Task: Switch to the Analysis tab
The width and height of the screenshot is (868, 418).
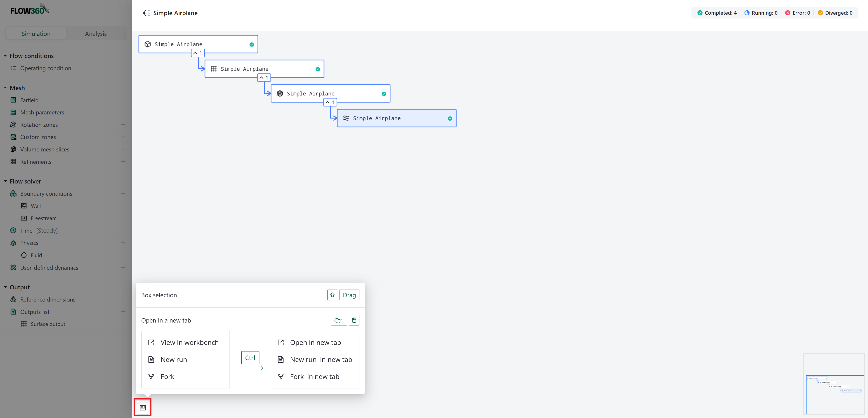Action: click(x=96, y=33)
